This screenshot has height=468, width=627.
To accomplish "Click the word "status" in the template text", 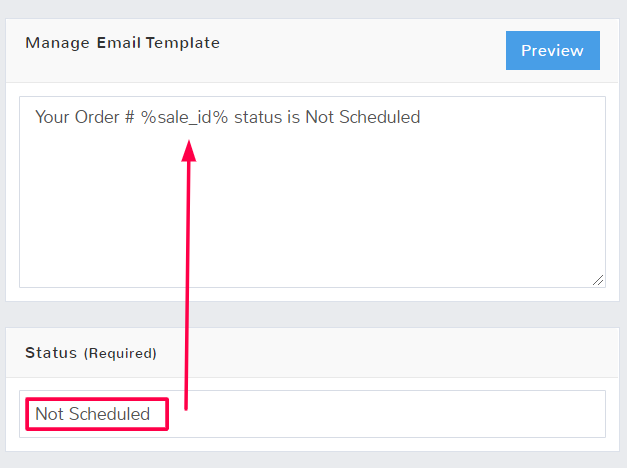I will point(257,117).
